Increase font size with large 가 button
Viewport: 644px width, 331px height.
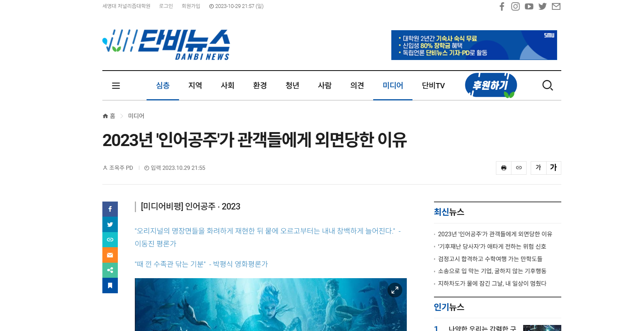pyautogui.click(x=553, y=168)
